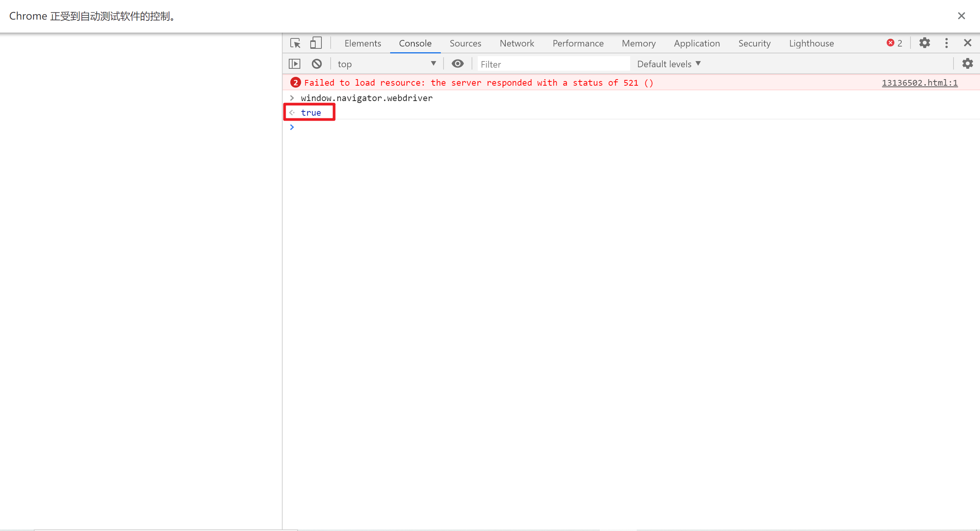980x531 pixels.
Task: Enable the sidebar toggle icon
Action: pyautogui.click(x=295, y=63)
